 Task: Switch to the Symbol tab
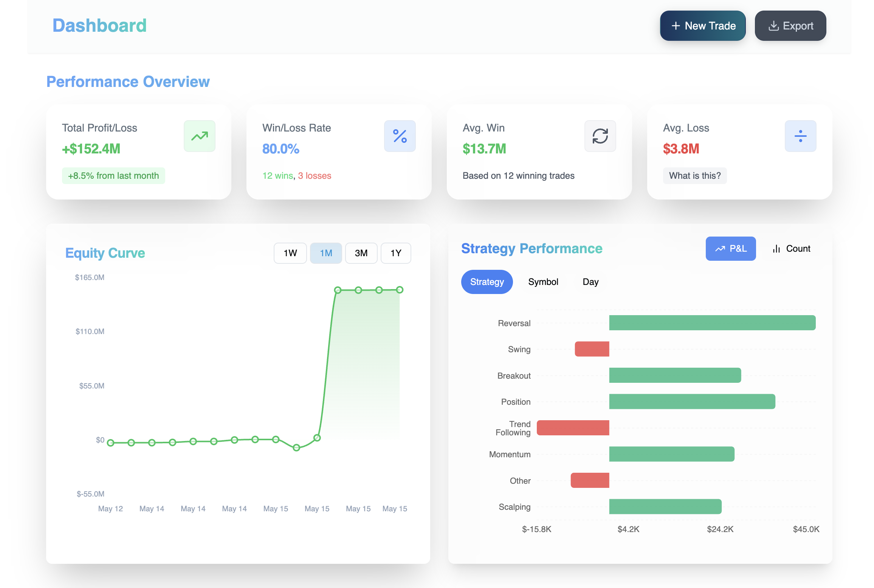(543, 282)
